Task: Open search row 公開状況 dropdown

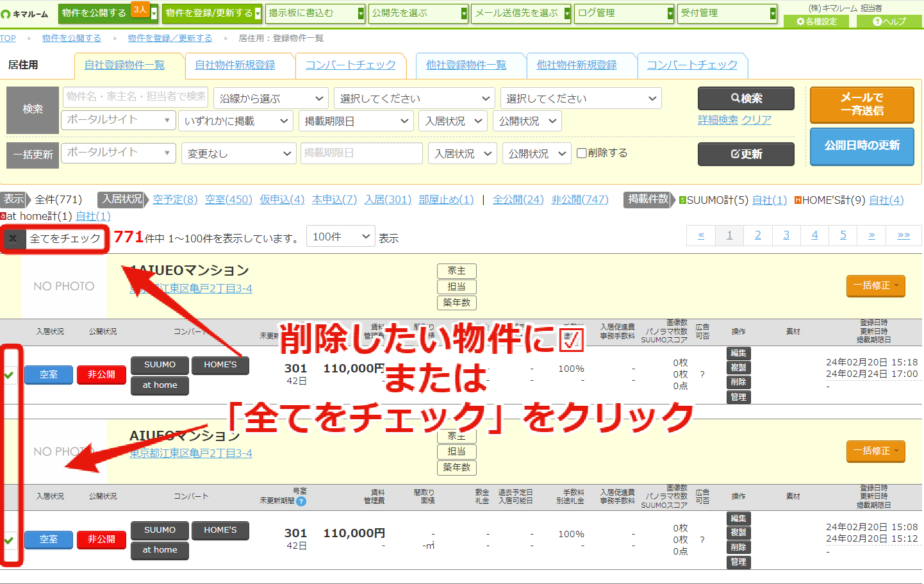Action: [527, 121]
